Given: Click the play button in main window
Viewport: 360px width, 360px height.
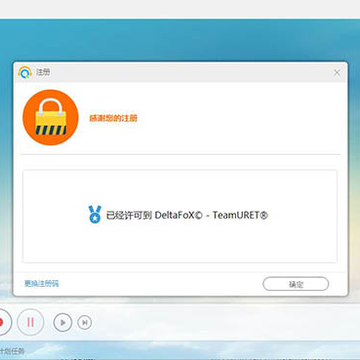Looking at the screenshot, I should [x=63, y=322].
